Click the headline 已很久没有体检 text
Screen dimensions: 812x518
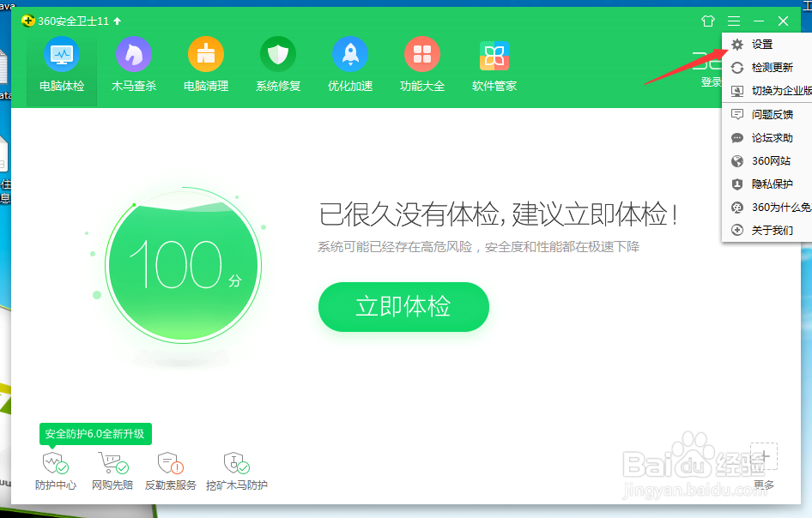click(499, 214)
